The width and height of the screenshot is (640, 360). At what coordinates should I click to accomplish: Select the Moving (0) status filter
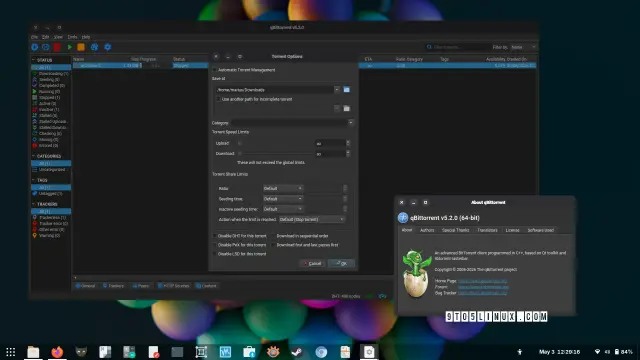[51, 140]
